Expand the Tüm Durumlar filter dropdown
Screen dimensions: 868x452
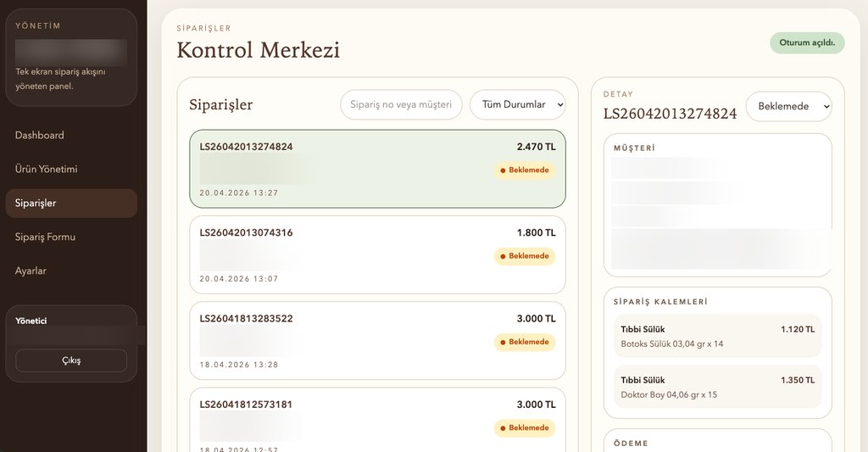[518, 104]
